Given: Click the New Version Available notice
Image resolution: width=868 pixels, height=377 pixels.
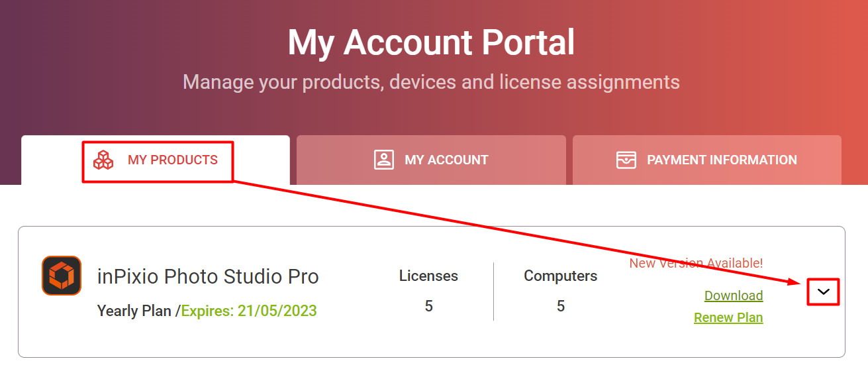Looking at the screenshot, I should pos(696,263).
